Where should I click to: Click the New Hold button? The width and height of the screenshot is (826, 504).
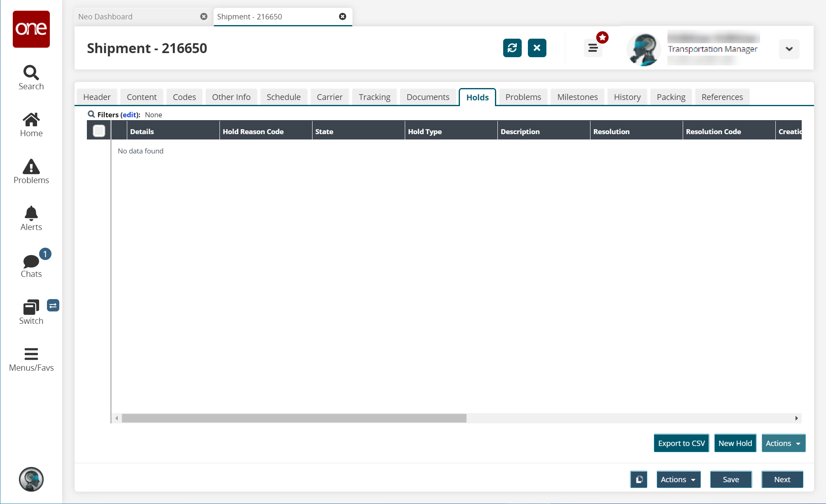735,443
